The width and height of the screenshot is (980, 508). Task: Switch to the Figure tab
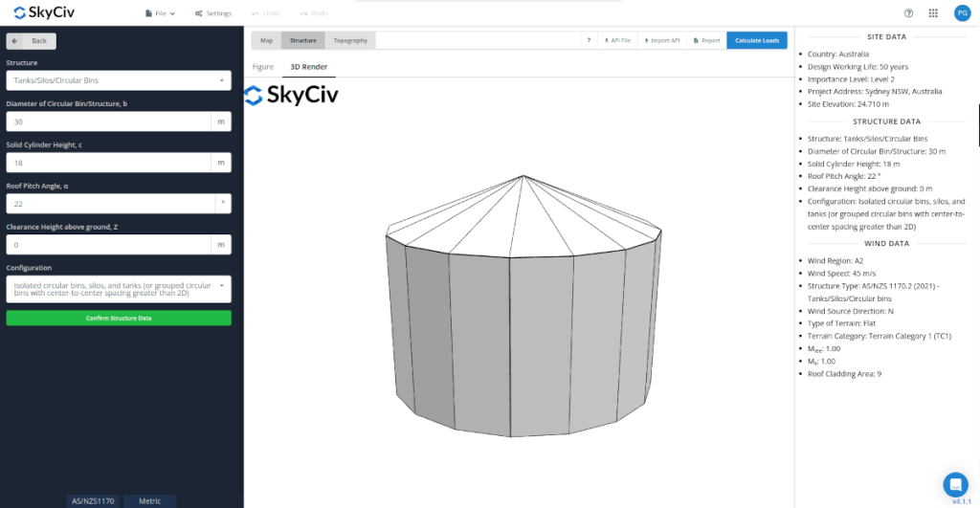pyautogui.click(x=263, y=67)
